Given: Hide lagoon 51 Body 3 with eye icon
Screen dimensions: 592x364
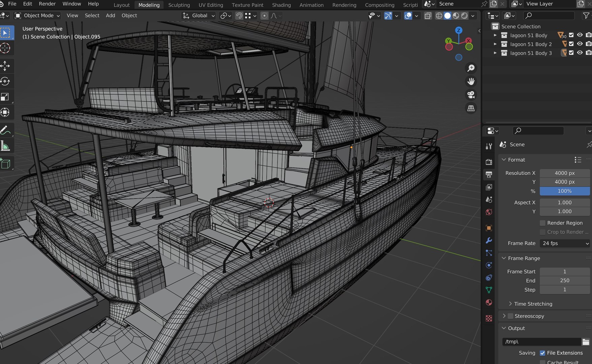Looking at the screenshot, I should pos(580,53).
